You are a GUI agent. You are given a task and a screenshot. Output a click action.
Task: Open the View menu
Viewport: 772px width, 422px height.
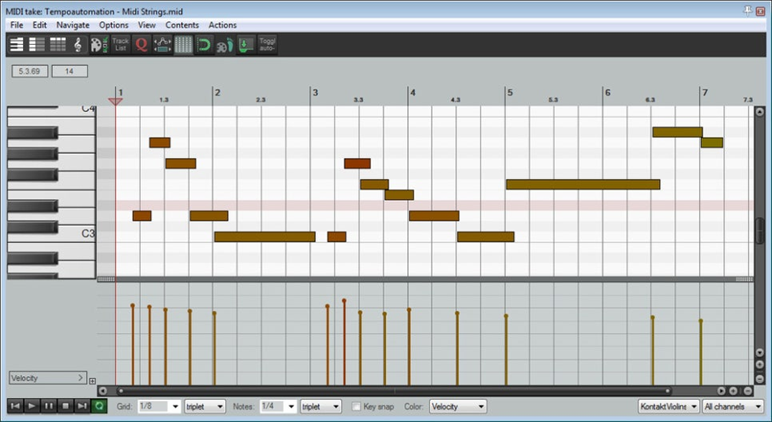tap(147, 25)
